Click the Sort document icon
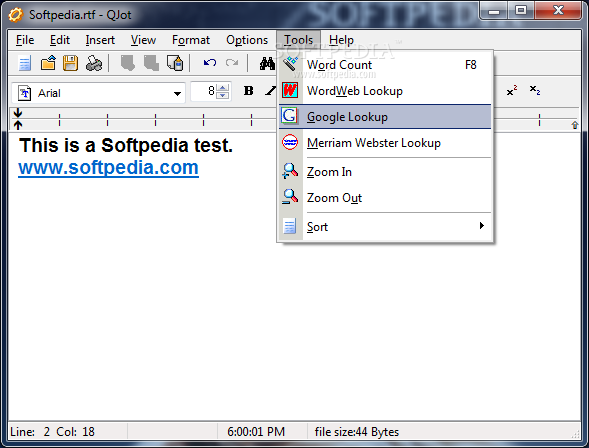This screenshot has width=589, height=448. 290,226
